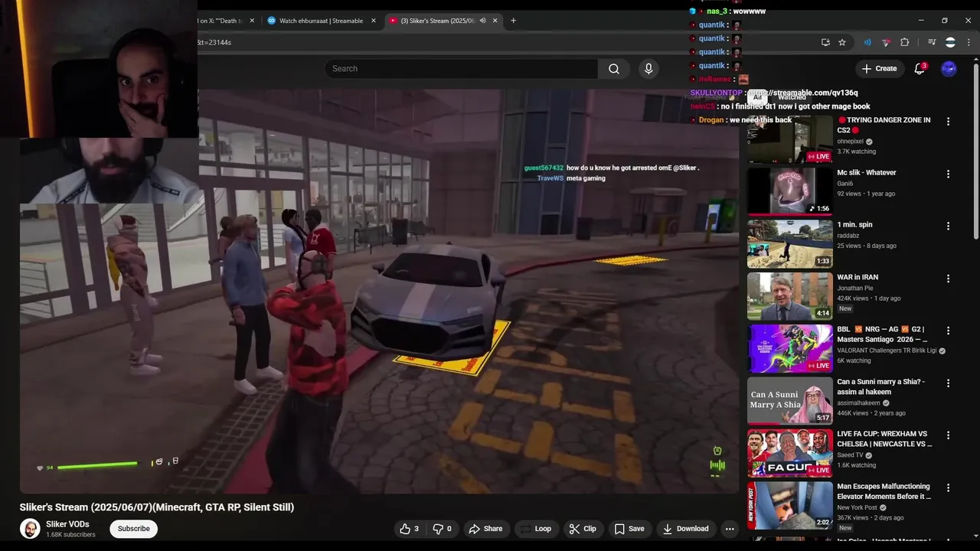Select the 'Watched' filter chip

792,97
